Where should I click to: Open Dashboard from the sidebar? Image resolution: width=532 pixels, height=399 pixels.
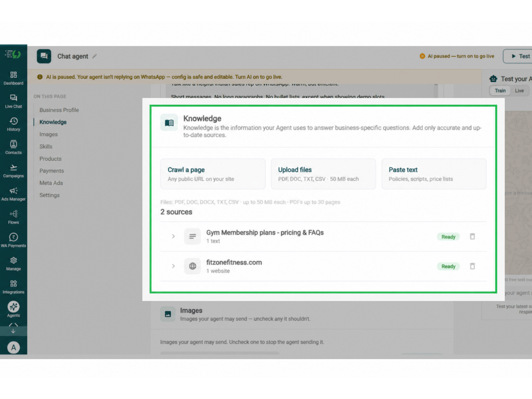coord(13,78)
